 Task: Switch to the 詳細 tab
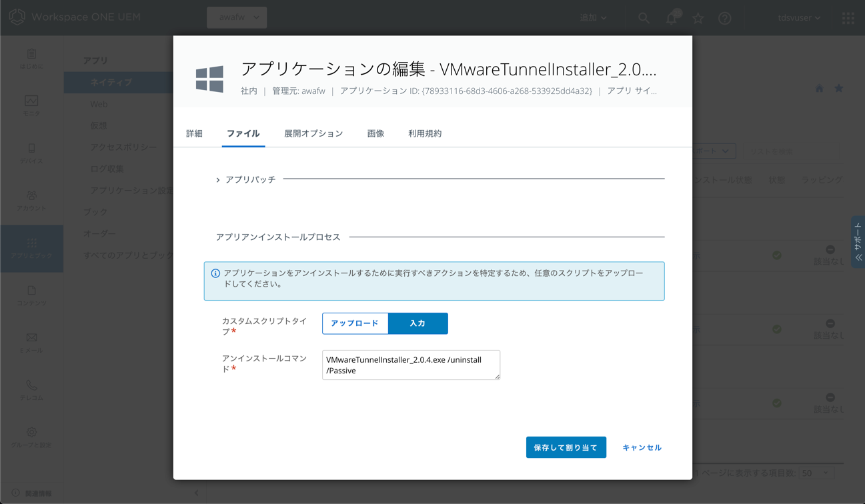pos(194,133)
